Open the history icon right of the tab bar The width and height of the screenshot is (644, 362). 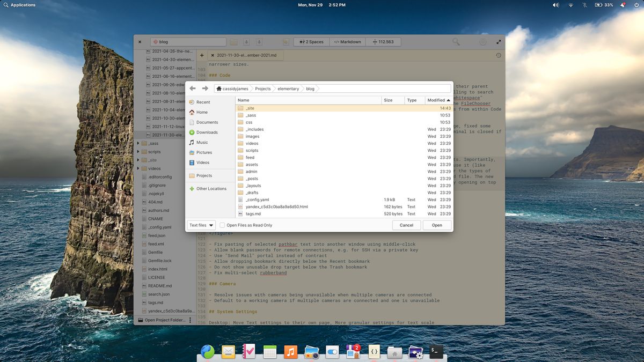point(499,54)
